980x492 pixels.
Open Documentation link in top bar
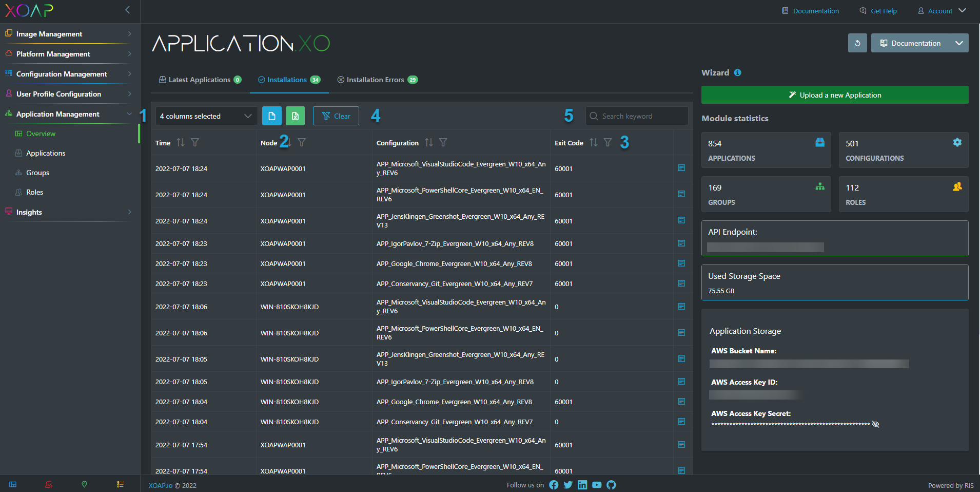click(x=811, y=11)
